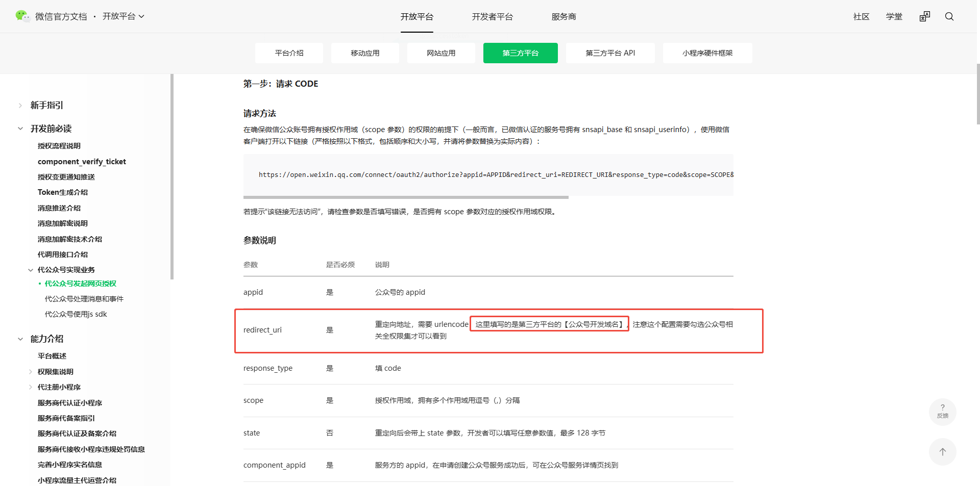Click the 反馈 feedback button
Image resolution: width=980 pixels, height=486 pixels.
tap(943, 412)
